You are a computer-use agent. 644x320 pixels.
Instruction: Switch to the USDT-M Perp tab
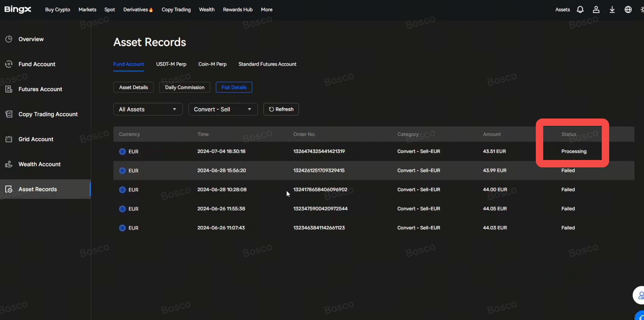pos(171,64)
